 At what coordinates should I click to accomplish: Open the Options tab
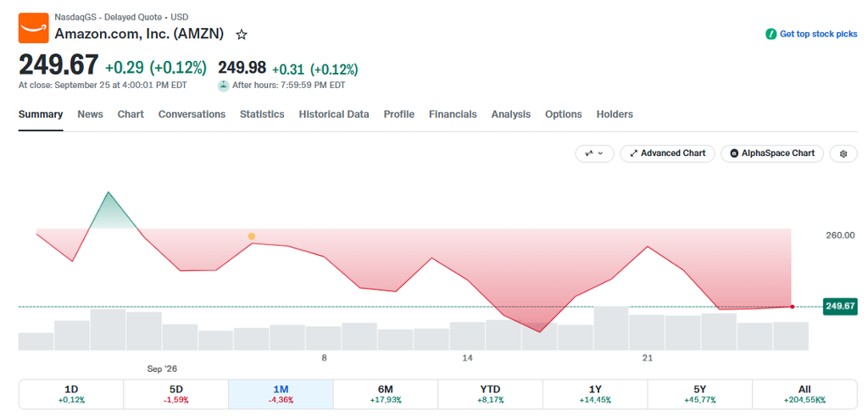(x=564, y=114)
